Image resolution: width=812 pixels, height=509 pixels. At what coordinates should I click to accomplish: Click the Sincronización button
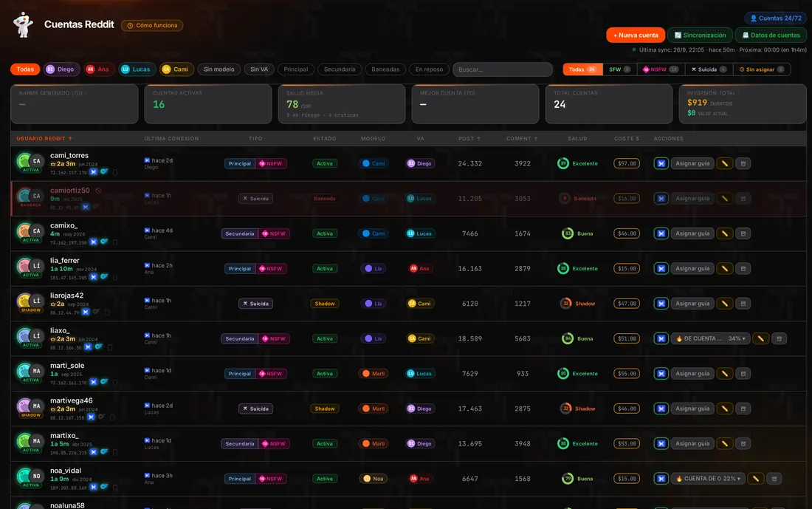tap(700, 35)
